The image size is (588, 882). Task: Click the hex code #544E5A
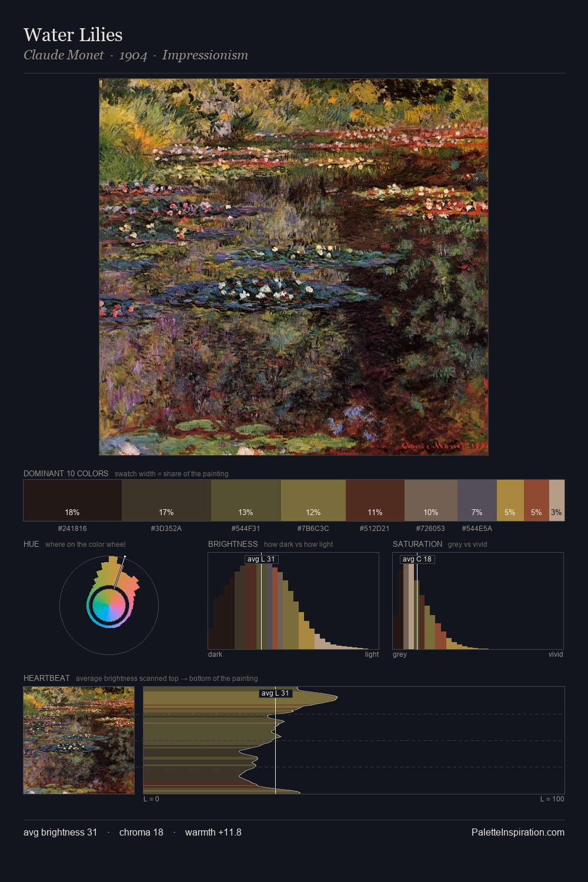pyautogui.click(x=477, y=529)
